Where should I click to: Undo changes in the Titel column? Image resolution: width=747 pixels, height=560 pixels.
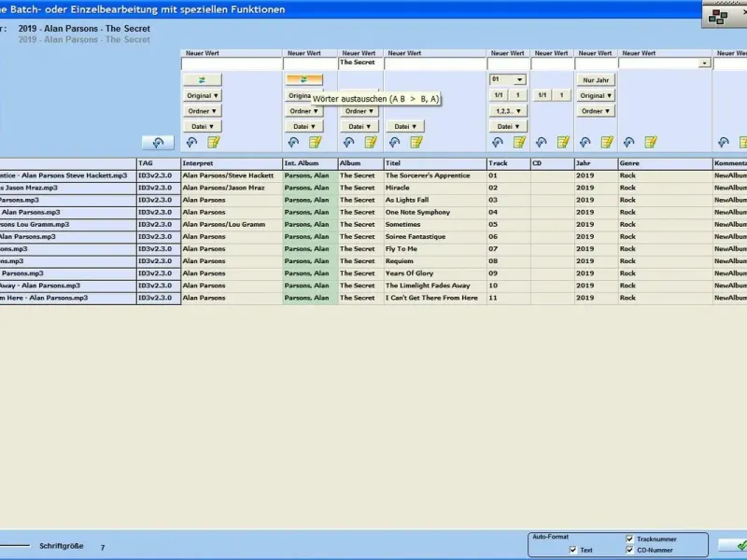394,142
